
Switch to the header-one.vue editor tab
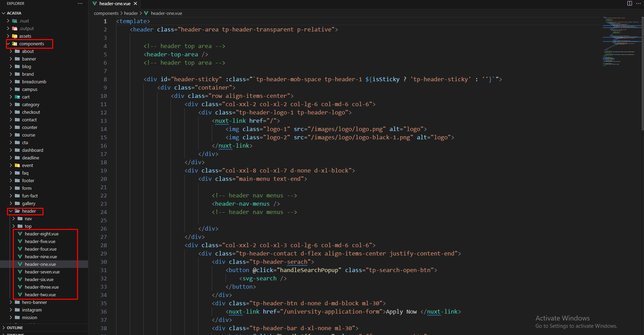pyautogui.click(x=115, y=3)
